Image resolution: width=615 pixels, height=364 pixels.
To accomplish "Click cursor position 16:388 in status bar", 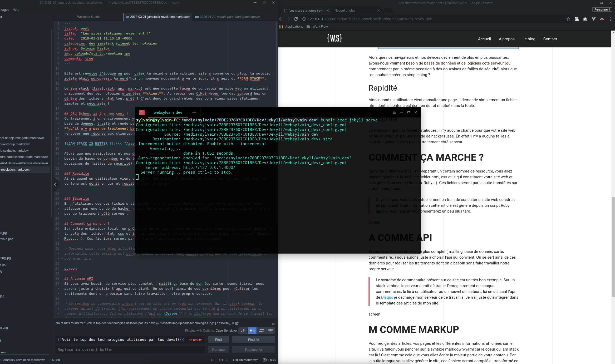I will (x=55, y=360).
